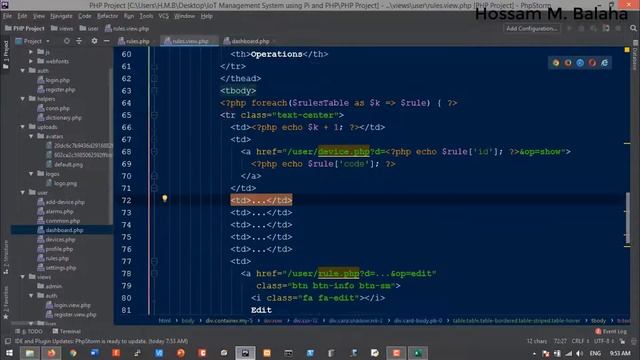Click the Windows Start button
640x360 pixels.
[9, 353]
